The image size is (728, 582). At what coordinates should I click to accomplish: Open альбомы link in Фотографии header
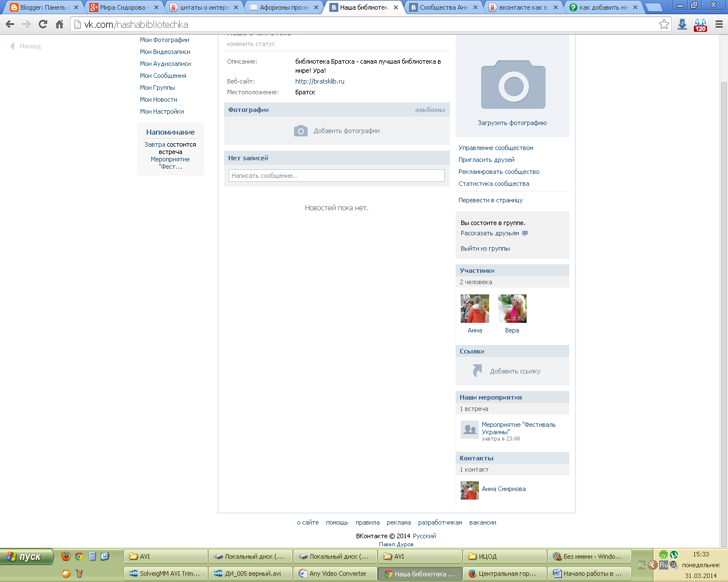(x=430, y=110)
